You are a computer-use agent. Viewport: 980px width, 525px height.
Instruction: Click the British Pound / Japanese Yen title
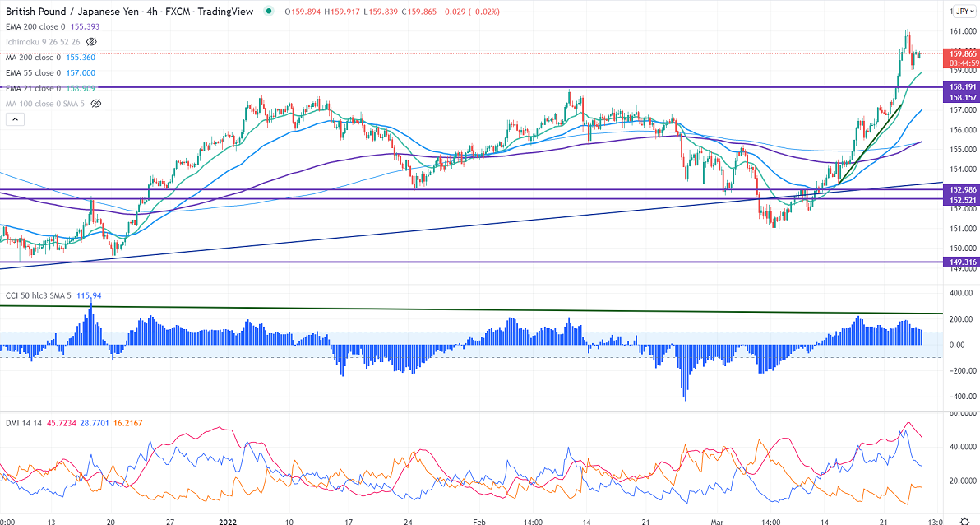pyautogui.click(x=72, y=12)
